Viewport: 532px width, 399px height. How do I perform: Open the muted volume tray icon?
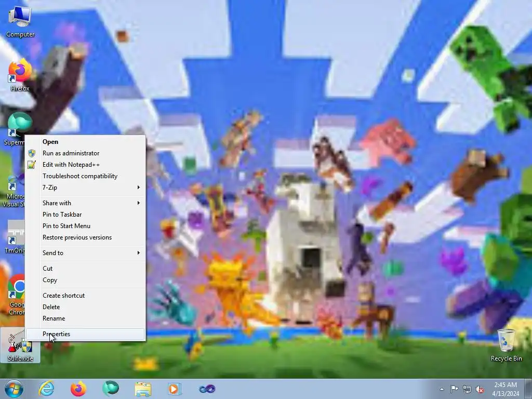(x=480, y=389)
